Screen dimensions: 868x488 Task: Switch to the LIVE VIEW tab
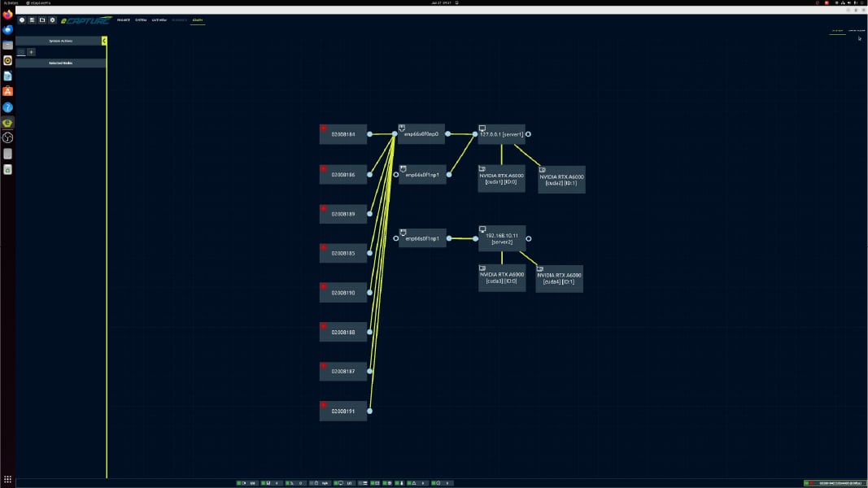[x=159, y=20]
